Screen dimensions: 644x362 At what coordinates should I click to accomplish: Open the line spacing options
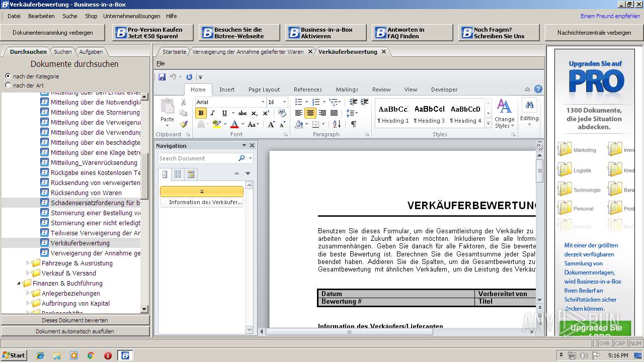pos(352,113)
